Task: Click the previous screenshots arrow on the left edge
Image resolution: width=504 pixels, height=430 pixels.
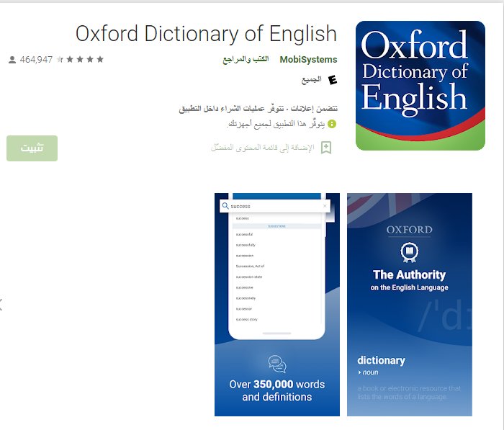Action: (1, 305)
